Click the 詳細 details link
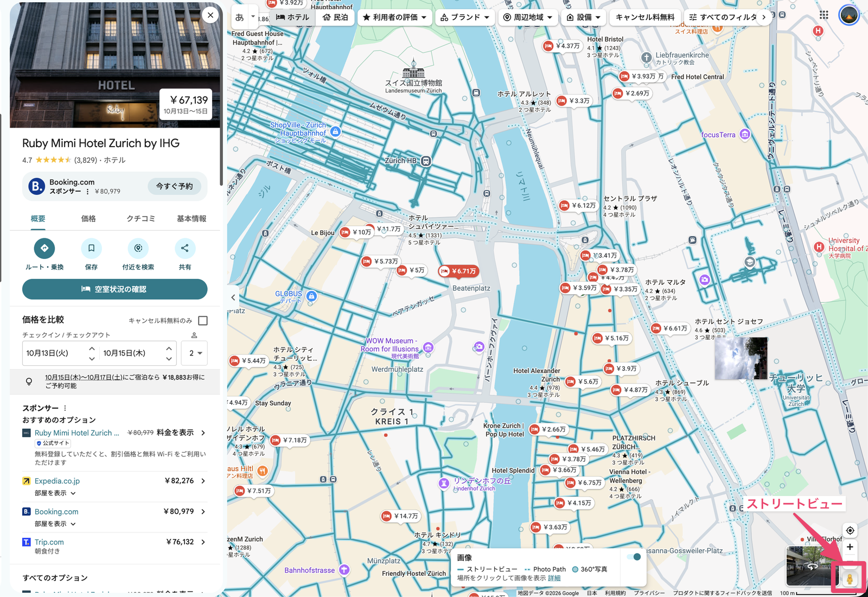This screenshot has height=597, width=868. [x=554, y=579]
